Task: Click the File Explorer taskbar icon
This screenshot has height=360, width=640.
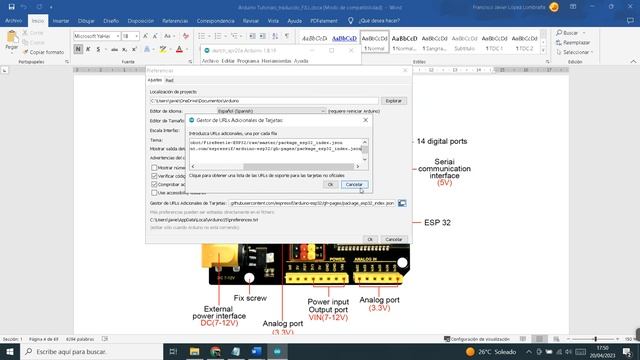Action: tap(194, 351)
